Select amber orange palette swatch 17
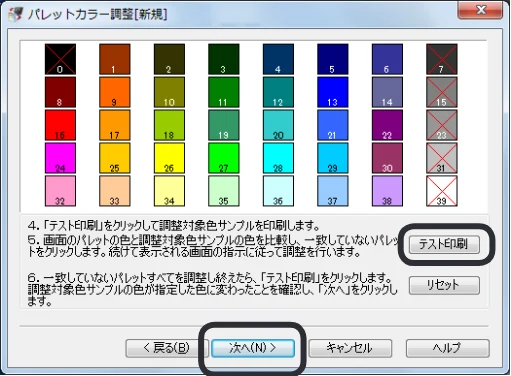 [115, 125]
